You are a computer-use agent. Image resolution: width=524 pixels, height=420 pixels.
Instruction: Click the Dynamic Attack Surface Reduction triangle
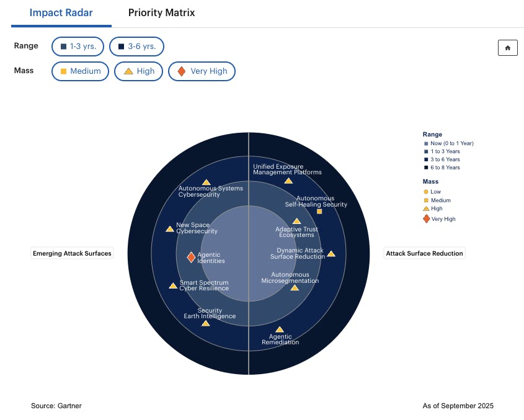[x=331, y=254]
